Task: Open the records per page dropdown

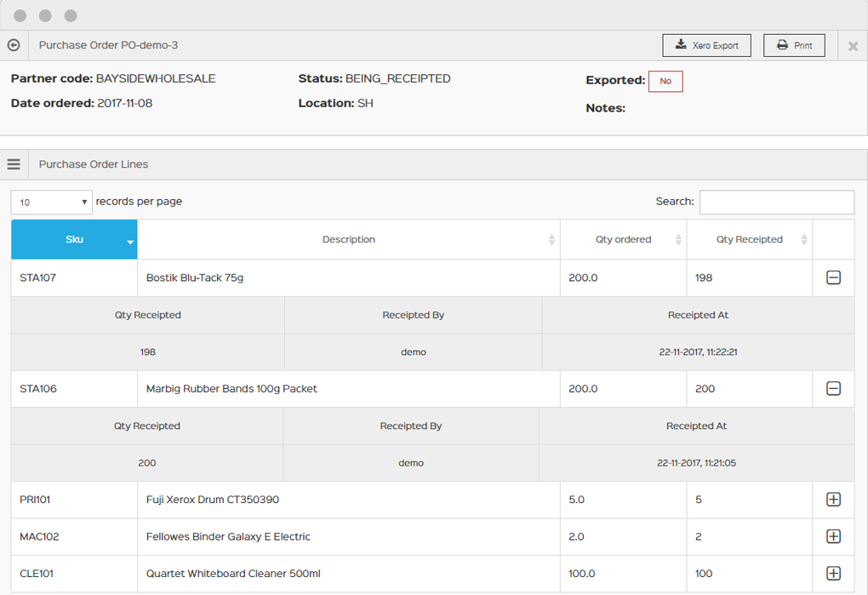Action: click(x=51, y=202)
